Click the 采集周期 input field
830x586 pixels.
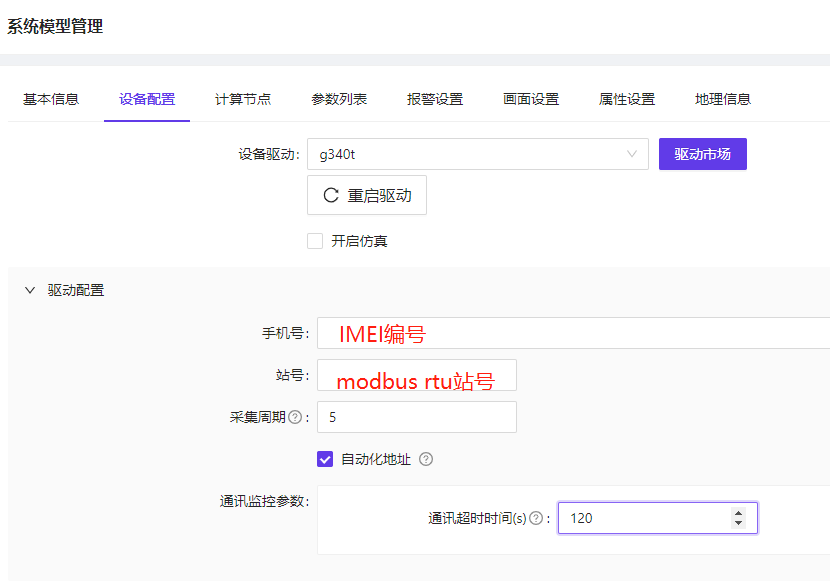point(417,417)
